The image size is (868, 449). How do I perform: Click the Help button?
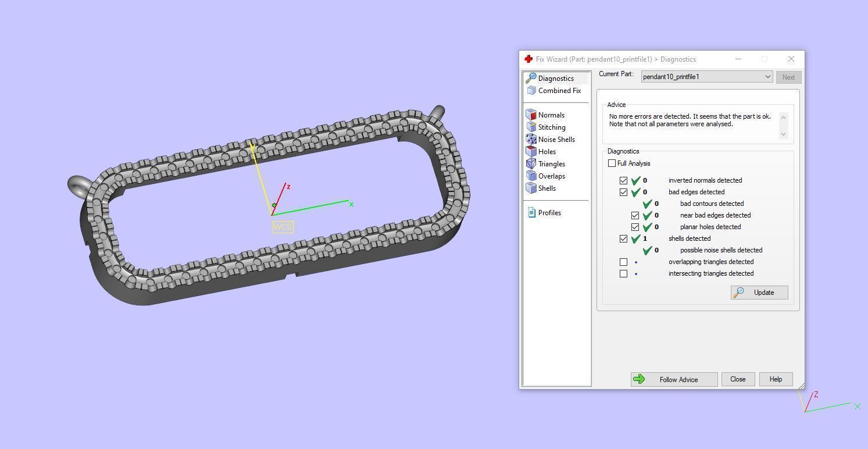[776, 379]
